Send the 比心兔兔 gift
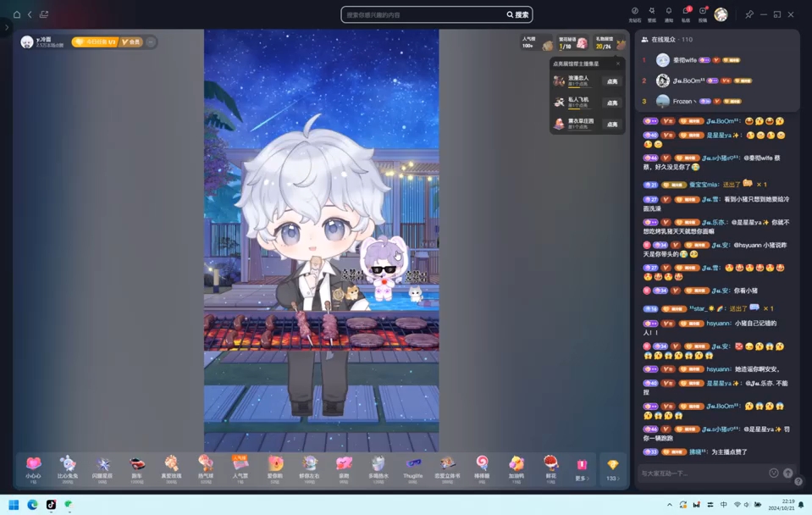 point(68,469)
